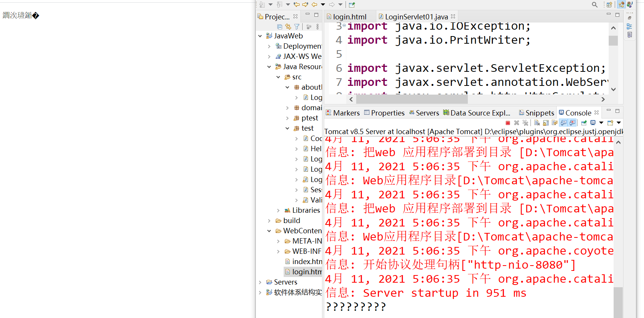This screenshot has width=644, height=318.
Task: Open the Display Selected Console dropdown arrow
Action: click(601, 123)
